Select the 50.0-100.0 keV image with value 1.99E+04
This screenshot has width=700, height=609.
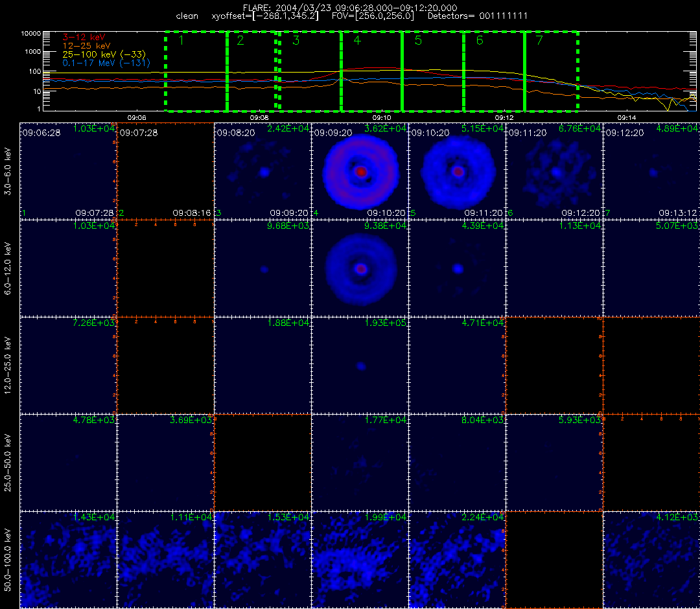[360, 560]
